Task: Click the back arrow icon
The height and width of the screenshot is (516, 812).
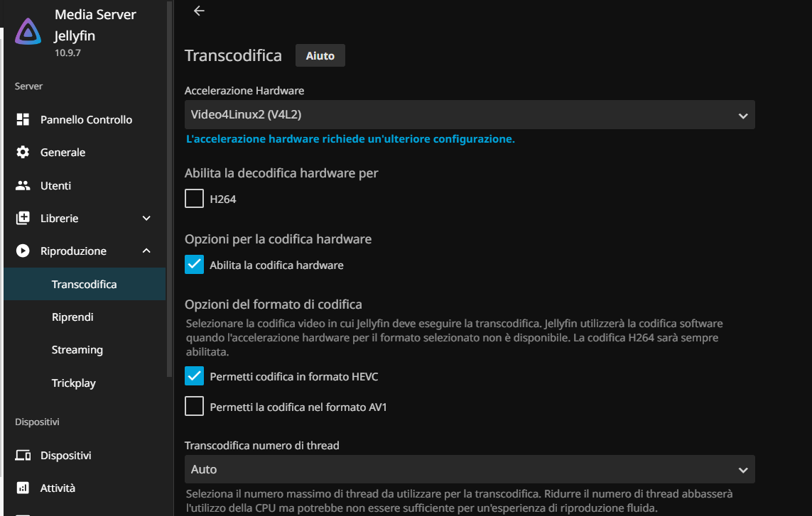Action: click(x=199, y=11)
